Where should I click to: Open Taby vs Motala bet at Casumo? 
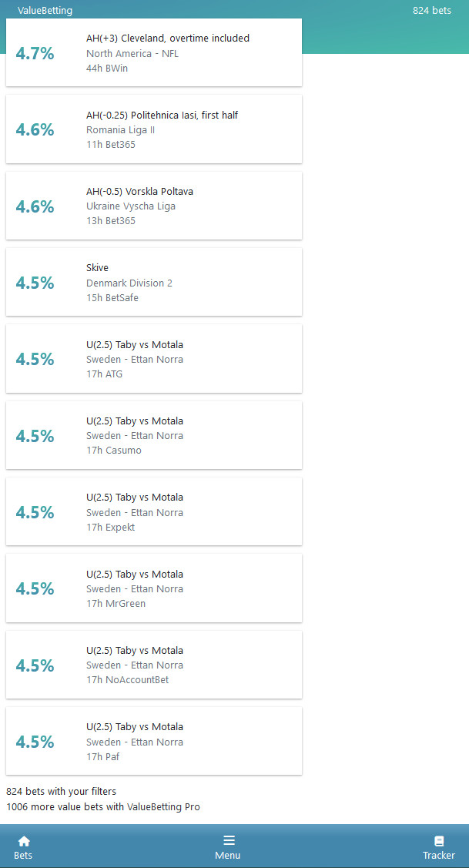154,435
